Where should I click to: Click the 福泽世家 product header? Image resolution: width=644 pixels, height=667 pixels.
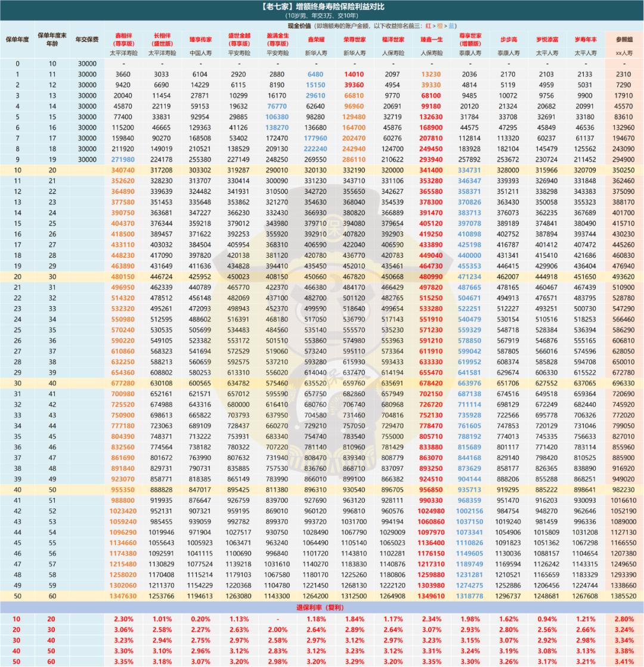[x=393, y=39]
